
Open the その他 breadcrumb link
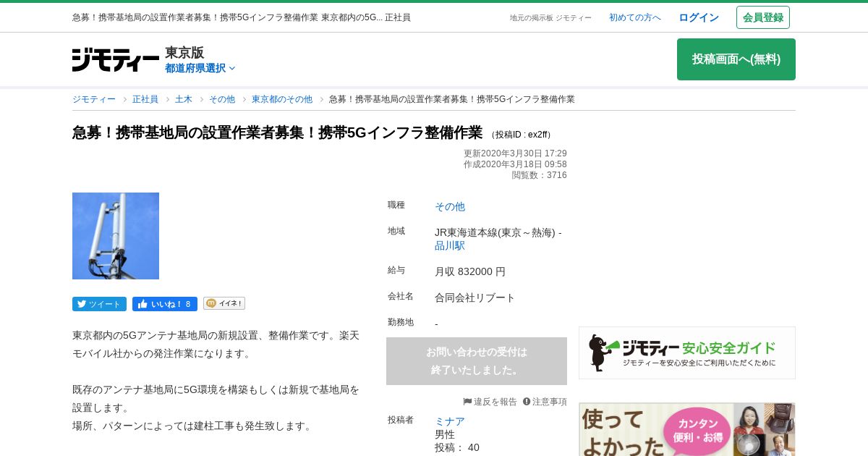point(222,99)
